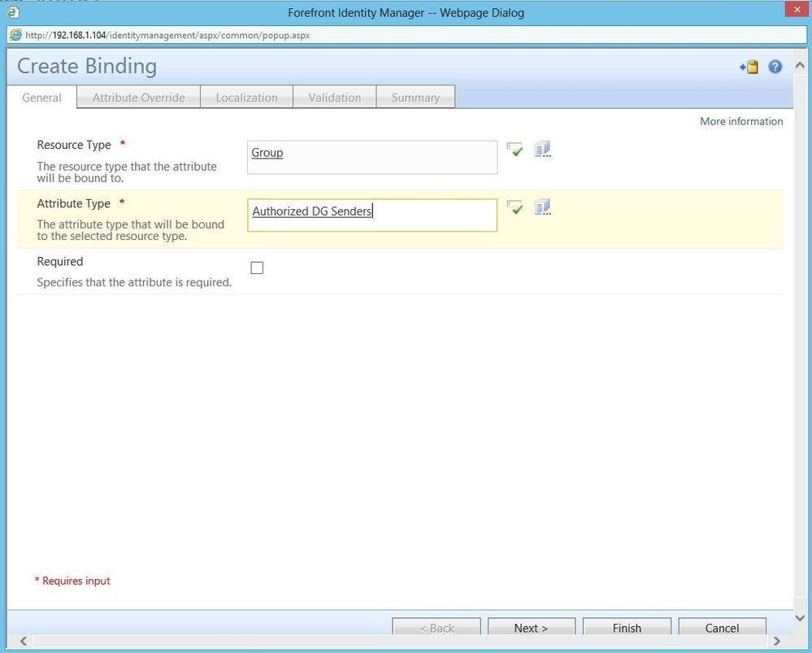Toggle the Required checkbox
The height and width of the screenshot is (653, 812).
point(257,268)
